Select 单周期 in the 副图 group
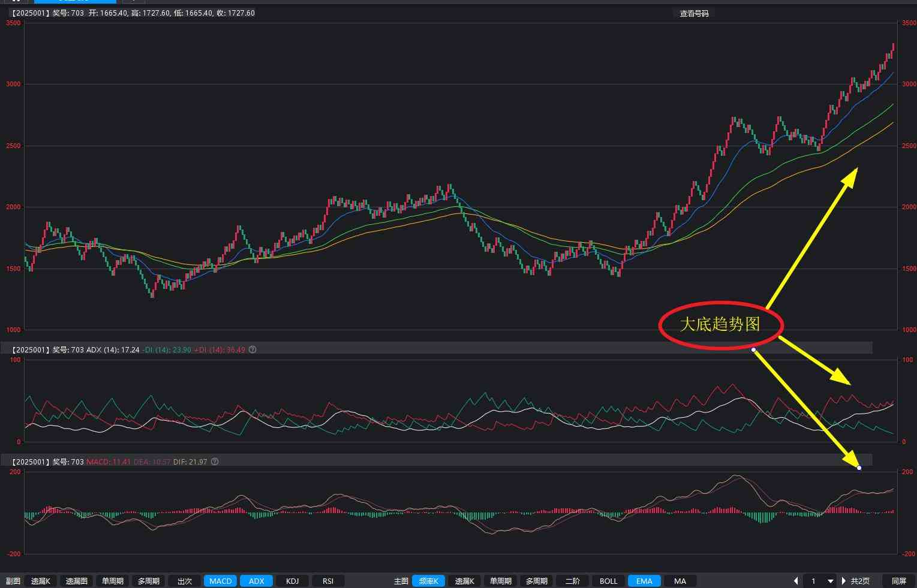 [x=112, y=581]
